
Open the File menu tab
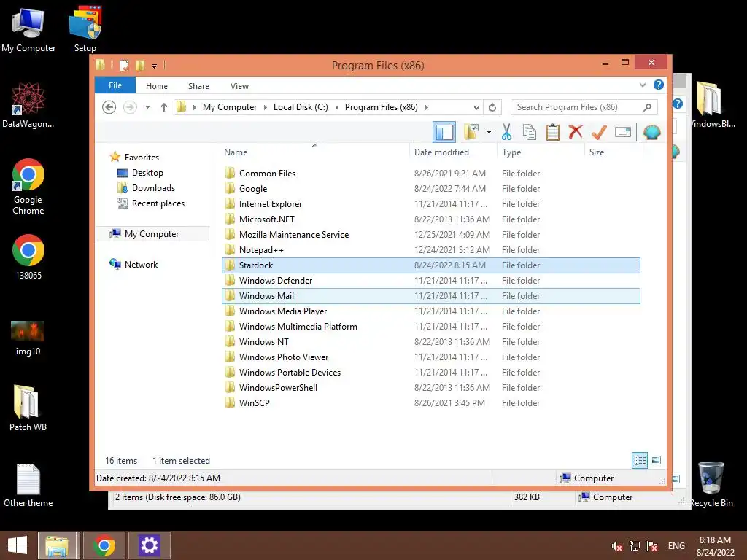pyautogui.click(x=115, y=85)
